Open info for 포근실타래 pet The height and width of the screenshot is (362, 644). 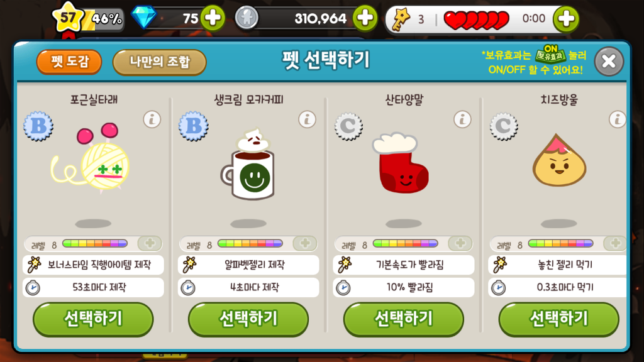[152, 120]
